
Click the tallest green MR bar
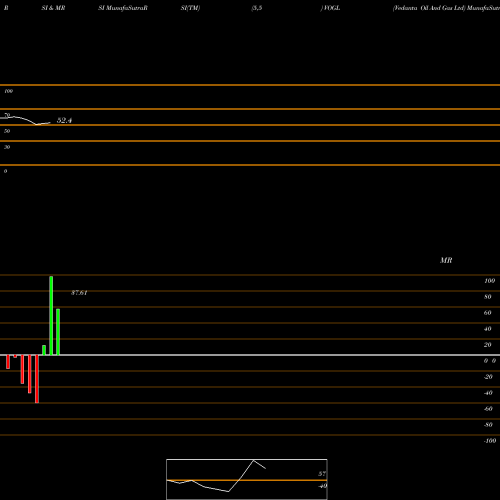coord(51,315)
